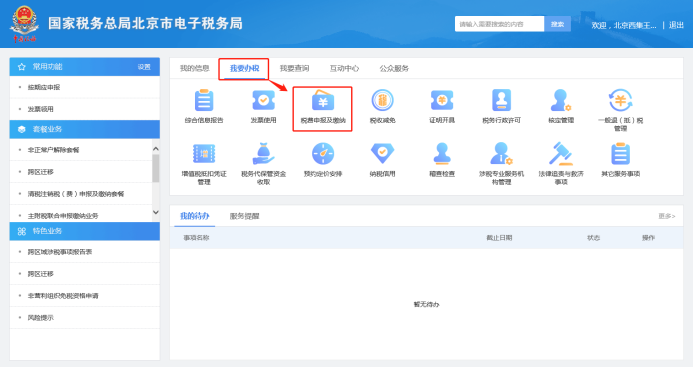
Task: Click the down arrow of 套餐业务 scrollbar
Action: click(156, 212)
